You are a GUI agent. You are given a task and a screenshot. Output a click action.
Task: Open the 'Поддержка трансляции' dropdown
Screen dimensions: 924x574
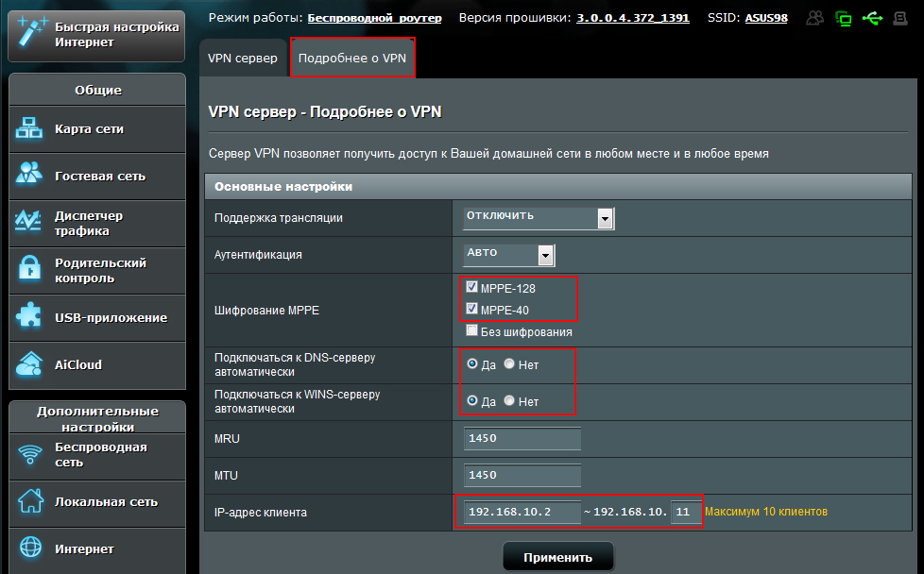pos(539,218)
